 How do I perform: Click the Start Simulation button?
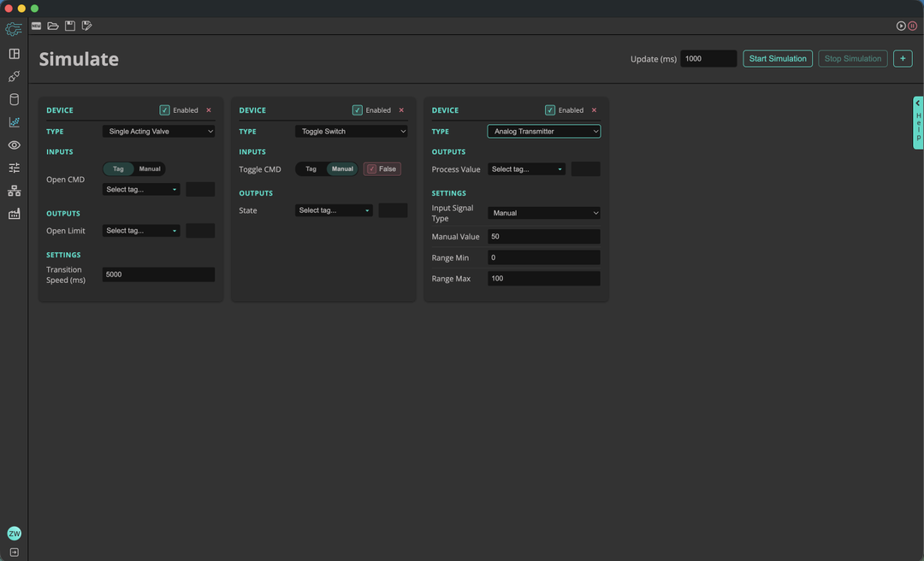777,59
